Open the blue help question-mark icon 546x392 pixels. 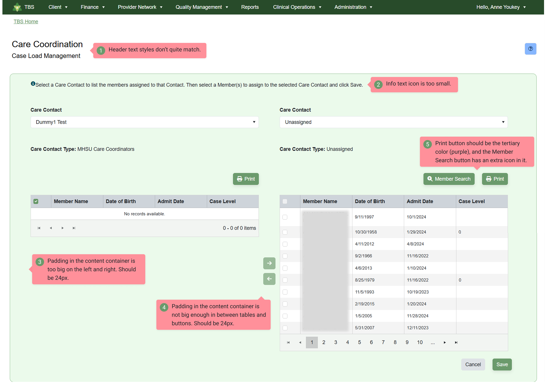pyautogui.click(x=530, y=49)
